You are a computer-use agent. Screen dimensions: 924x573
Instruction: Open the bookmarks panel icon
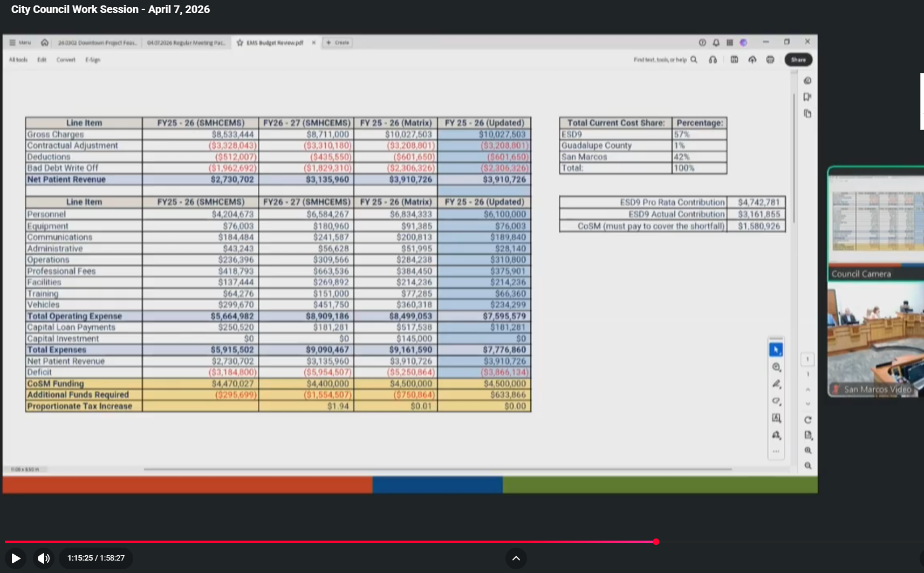[807, 97]
